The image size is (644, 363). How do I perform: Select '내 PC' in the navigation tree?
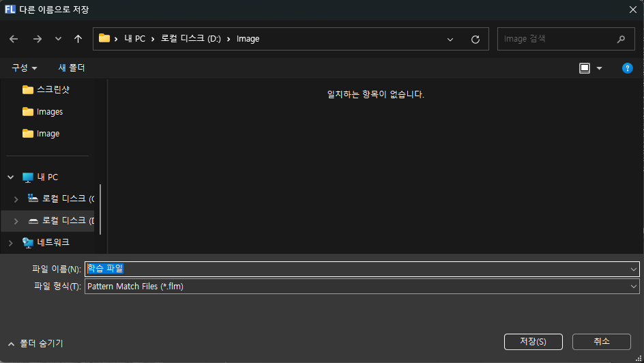click(40, 177)
